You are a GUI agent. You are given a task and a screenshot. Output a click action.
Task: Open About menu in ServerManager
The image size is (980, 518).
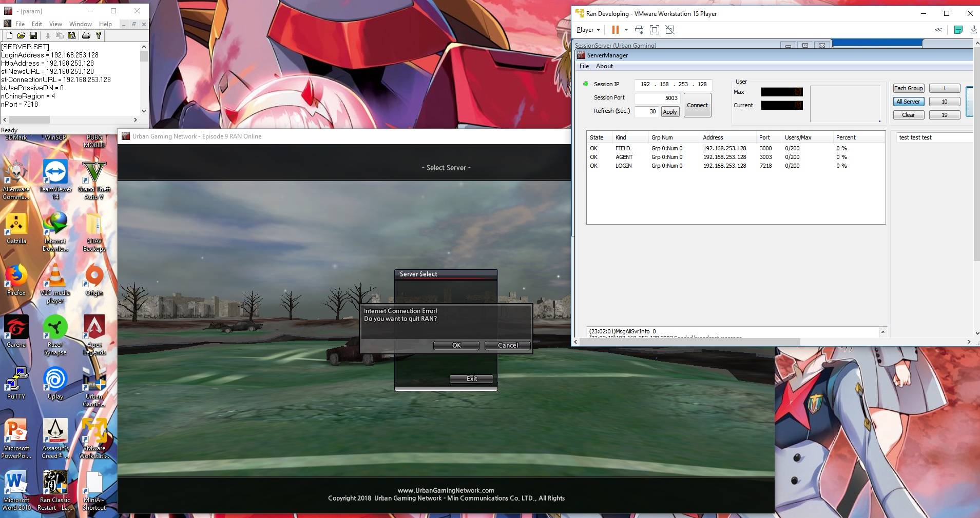click(x=604, y=66)
